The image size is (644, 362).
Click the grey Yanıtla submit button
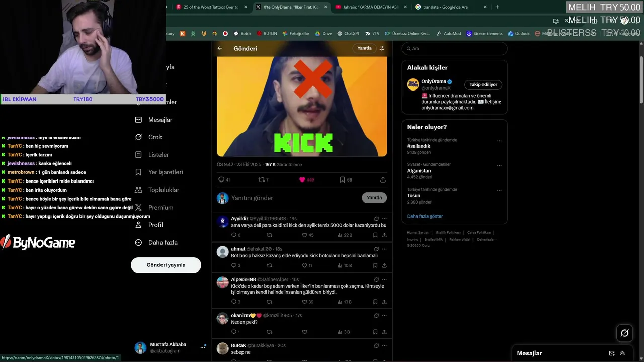(374, 198)
